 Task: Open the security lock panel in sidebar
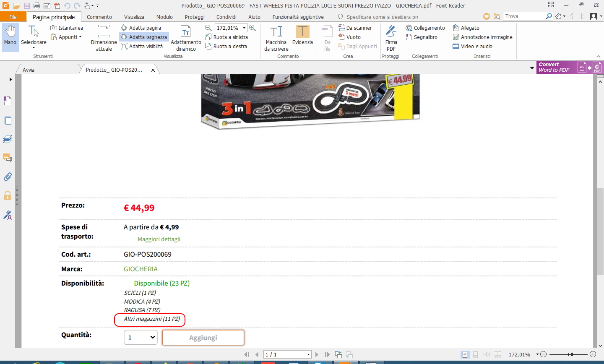click(8, 195)
